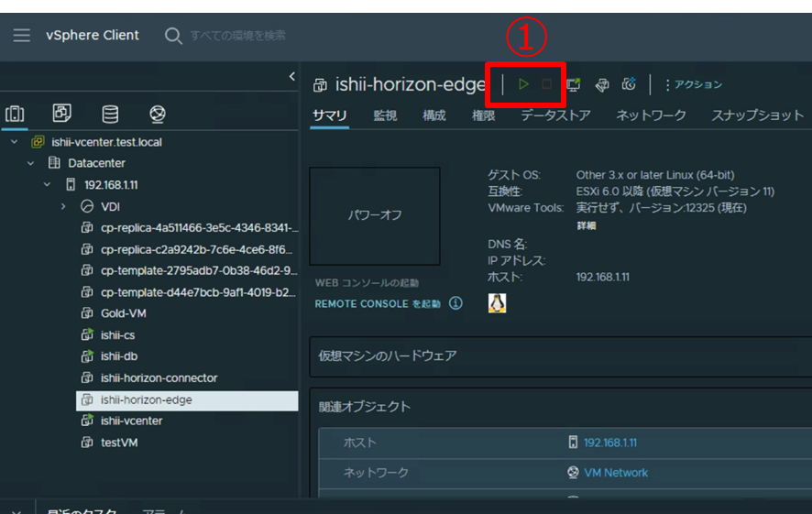Select the Gold-VM virtual machine
The image size is (812, 514).
[x=123, y=313]
